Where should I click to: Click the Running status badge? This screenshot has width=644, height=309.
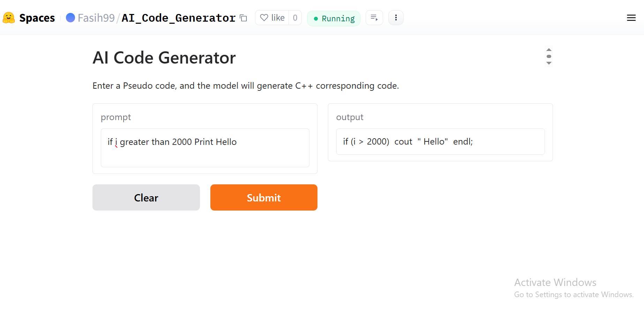334,19
